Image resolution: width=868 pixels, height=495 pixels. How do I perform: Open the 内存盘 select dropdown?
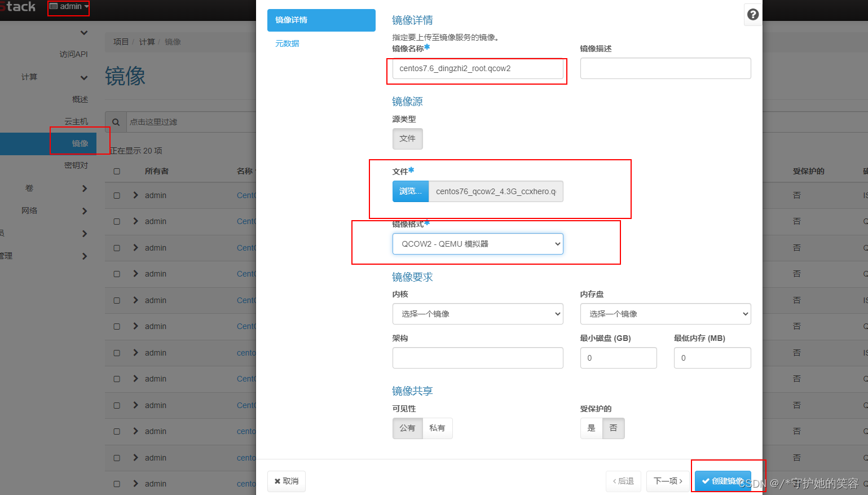(x=666, y=314)
